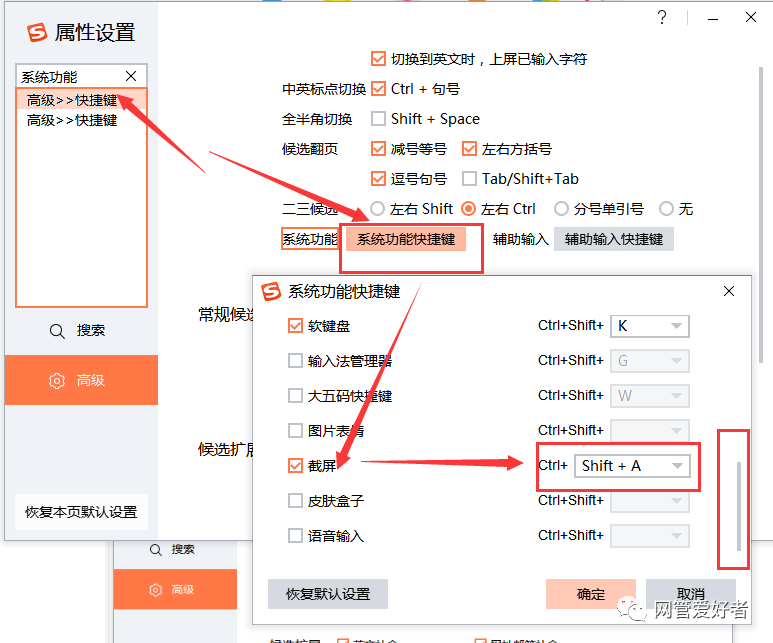The height and width of the screenshot is (643, 773).
Task: Open 皮肤盒子 shortcut key dropdown
Action: click(650, 500)
